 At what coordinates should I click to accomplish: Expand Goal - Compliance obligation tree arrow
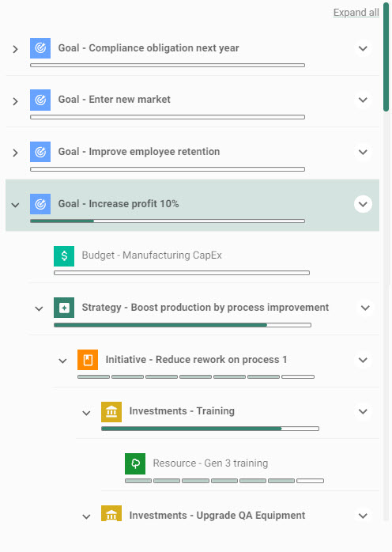(15, 49)
